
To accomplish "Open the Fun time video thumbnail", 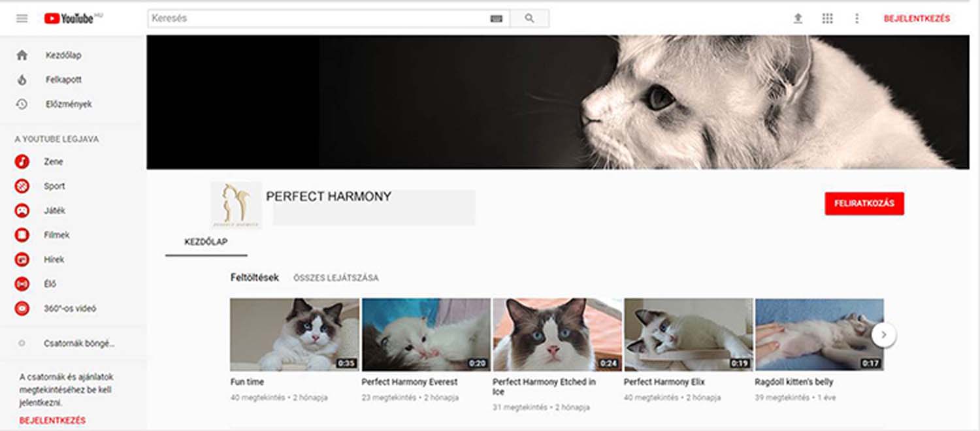I will pyautogui.click(x=294, y=334).
